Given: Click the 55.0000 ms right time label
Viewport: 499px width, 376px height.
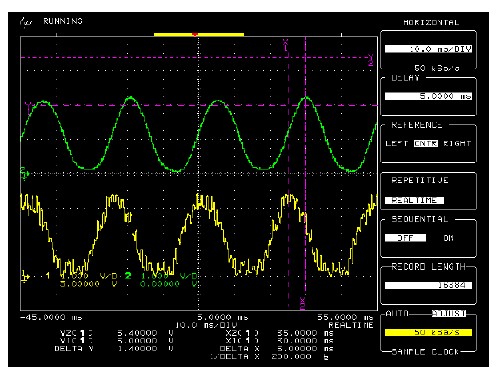Looking at the screenshot, I should (x=345, y=317).
